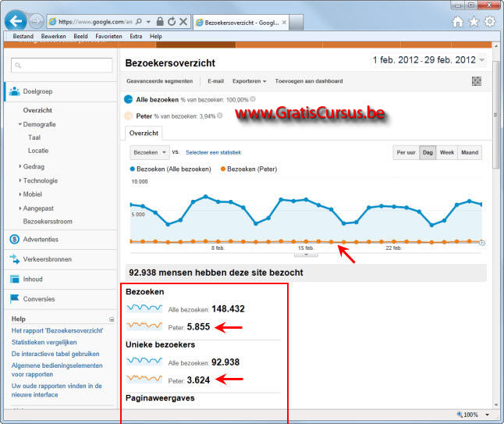Click the E-mail button
Viewport: 504px width, 424px height.
point(215,81)
